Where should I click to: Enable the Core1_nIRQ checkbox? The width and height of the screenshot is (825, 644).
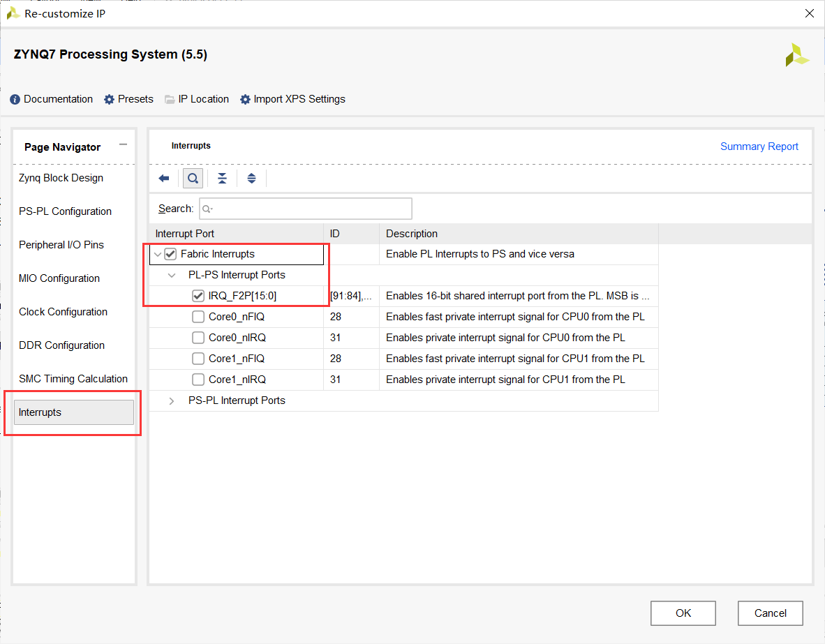pos(198,380)
